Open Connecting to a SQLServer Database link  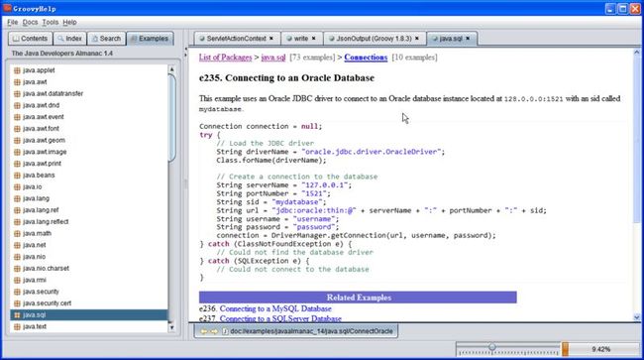280,318
